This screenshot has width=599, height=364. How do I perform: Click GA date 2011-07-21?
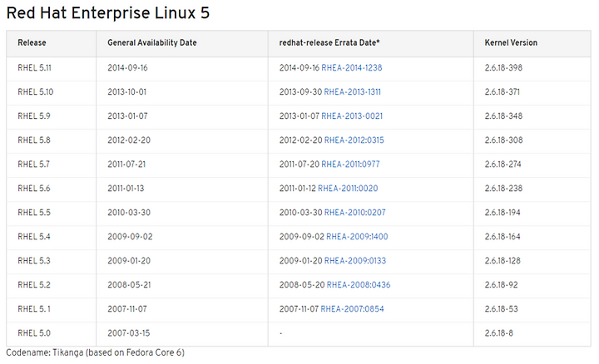[126, 164]
